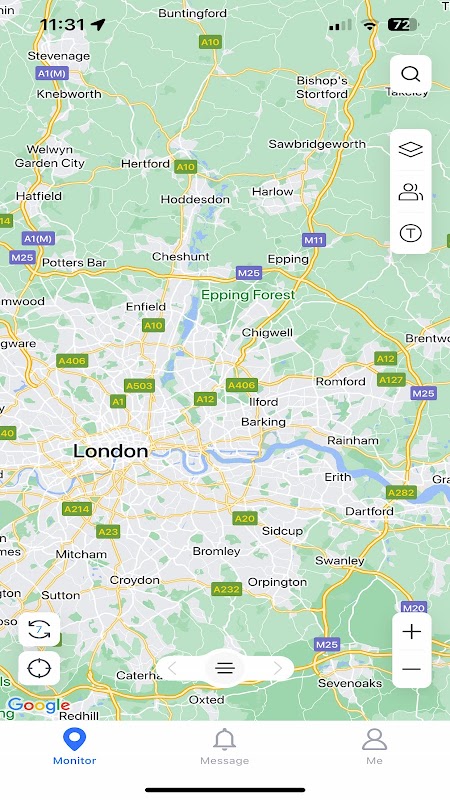This screenshot has height=800, width=450.
Task: Open the map layers stack icon
Action: click(x=411, y=149)
